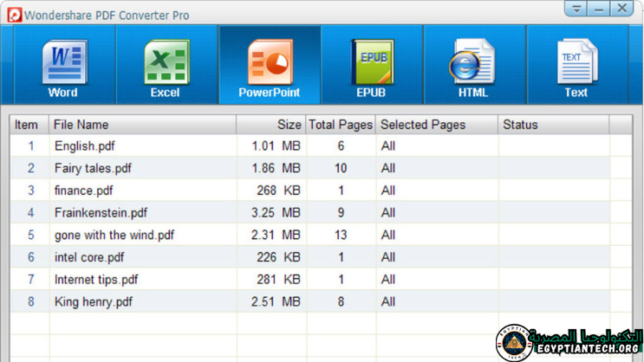Pick the EPUB output format icon

tap(371, 65)
